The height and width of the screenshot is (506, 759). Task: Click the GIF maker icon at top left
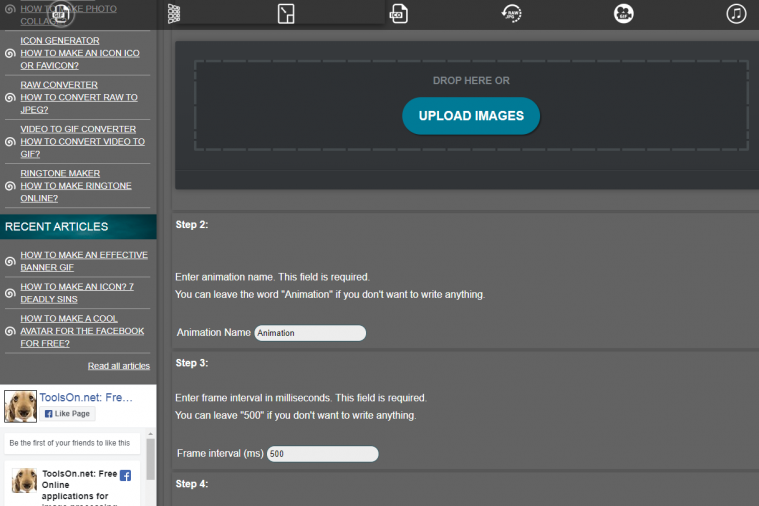[61, 14]
